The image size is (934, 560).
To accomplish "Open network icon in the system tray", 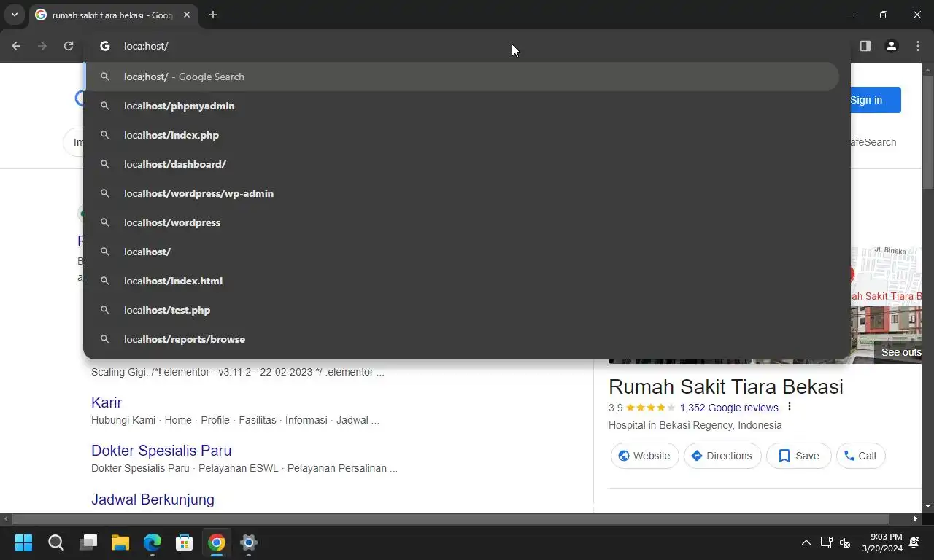I will point(826,542).
